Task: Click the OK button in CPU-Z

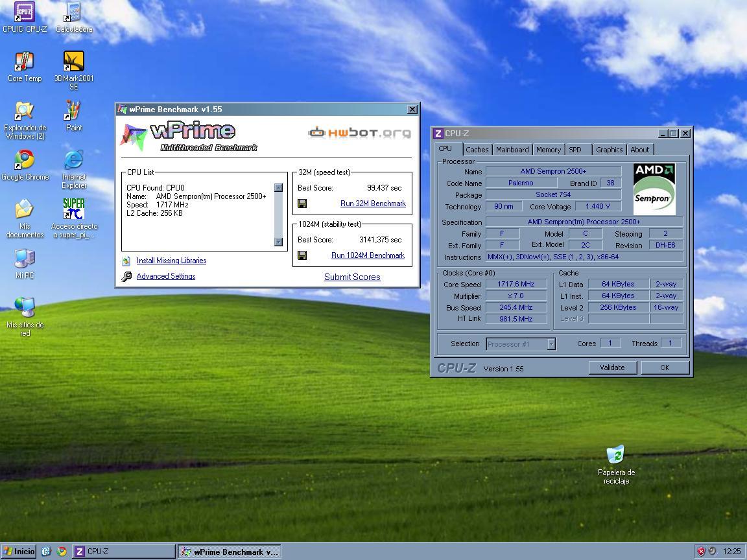Action: pyautogui.click(x=665, y=367)
